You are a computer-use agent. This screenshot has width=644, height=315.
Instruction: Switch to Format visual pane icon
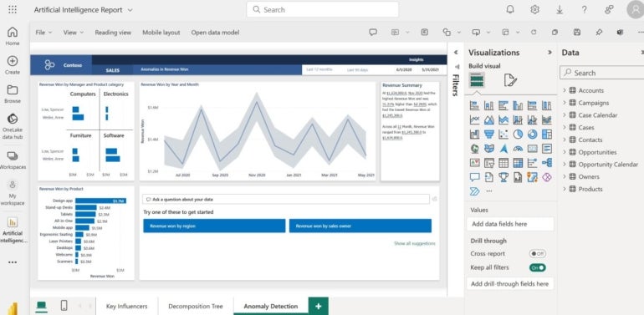click(x=510, y=80)
